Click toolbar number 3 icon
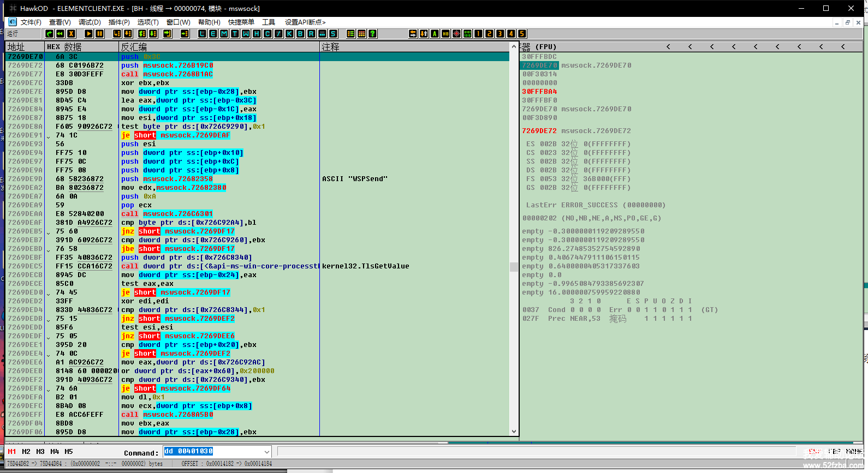Viewport: 868px width, 473px height. click(500, 34)
